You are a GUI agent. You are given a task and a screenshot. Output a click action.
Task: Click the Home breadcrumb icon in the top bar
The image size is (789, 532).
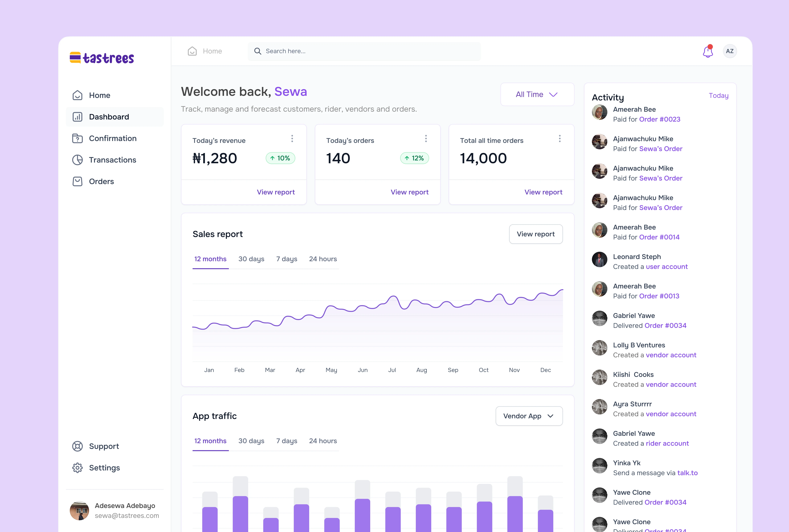coord(192,51)
